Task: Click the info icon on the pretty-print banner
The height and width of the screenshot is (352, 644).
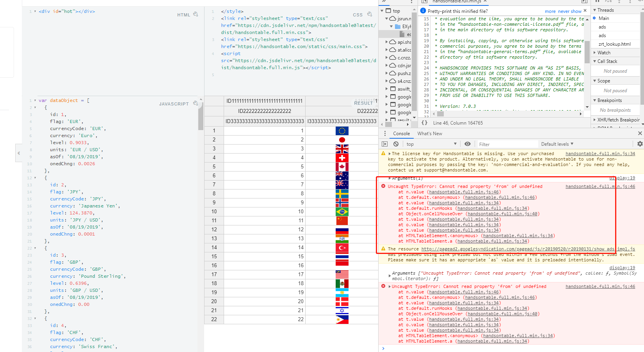Action: (x=423, y=11)
